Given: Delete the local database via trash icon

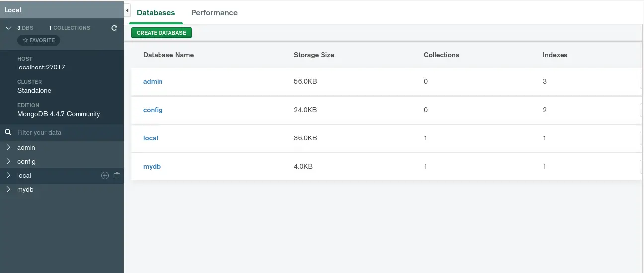Looking at the screenshot, I should tap(117, 175).
